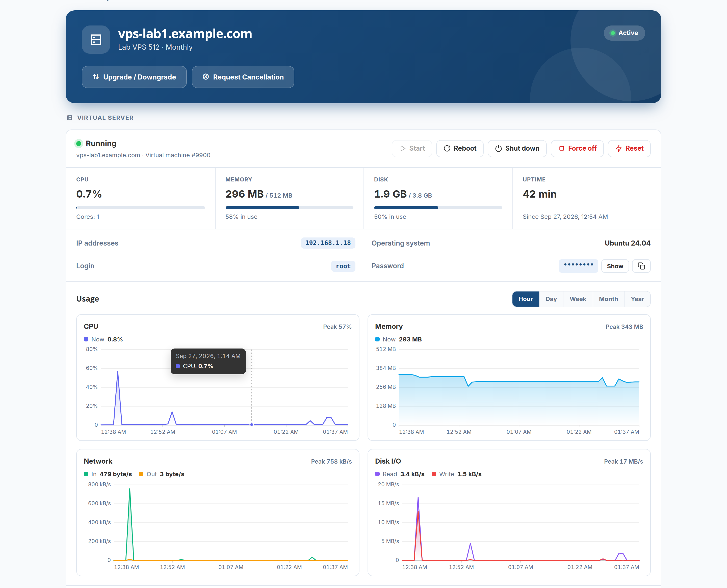Viewport: 727px width, 588px height.
Task: Click the server icon beside vps-lab1.example.com
Action: 96,40
